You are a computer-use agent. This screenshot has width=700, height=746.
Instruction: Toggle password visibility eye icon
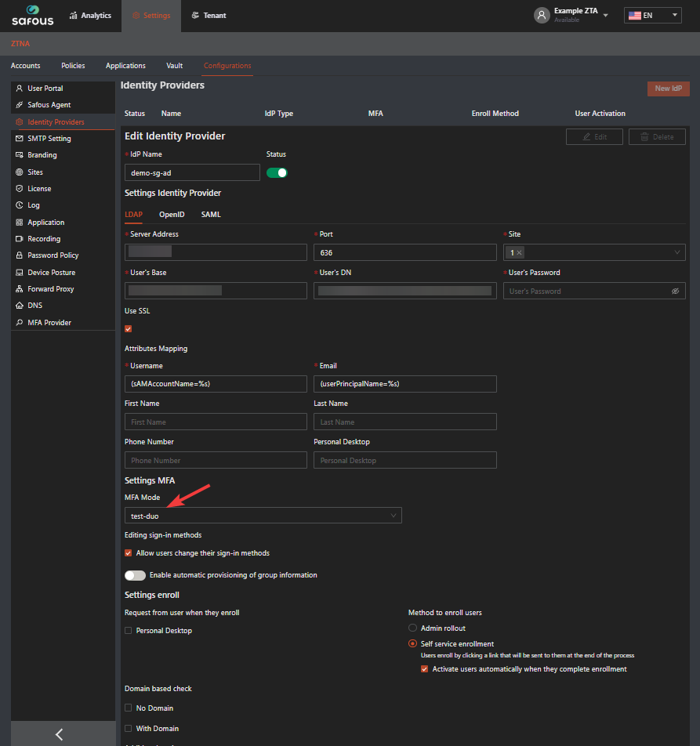tap(675, 291)
